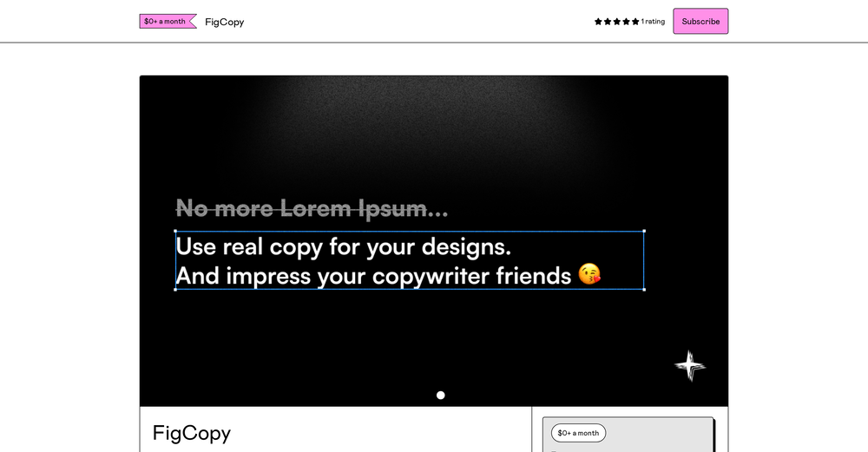Click the 'No more Lorem Ipsum...' strikethrough text
This screenshot has width=868, height=452.
click(x=312, y=208)
